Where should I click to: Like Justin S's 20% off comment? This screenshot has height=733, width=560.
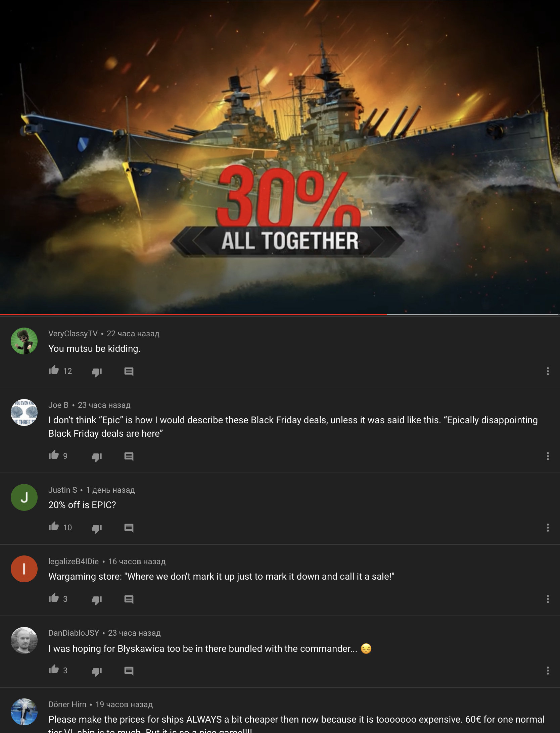click(54, 527)
